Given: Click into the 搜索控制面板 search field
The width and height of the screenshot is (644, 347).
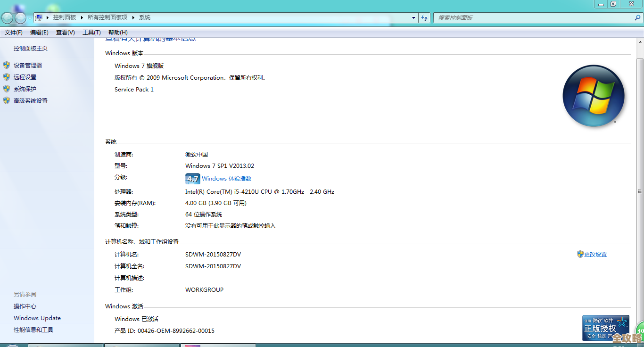Looking at the screenshot, I should [x=533, y=17].
